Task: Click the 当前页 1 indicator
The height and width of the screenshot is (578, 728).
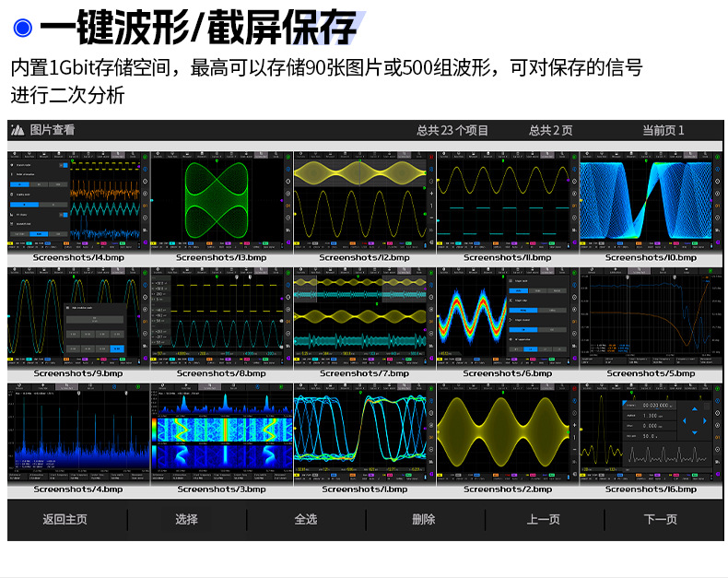Action: pos(663,130)
